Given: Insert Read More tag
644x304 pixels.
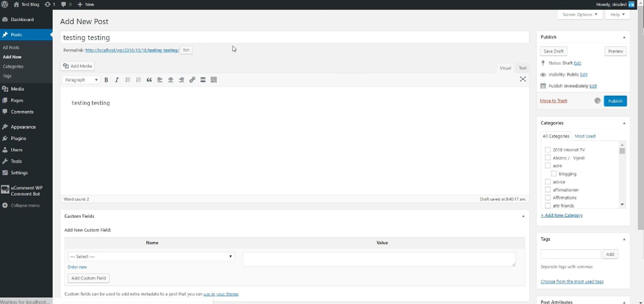Looking at the screenshot, I should (203, 80).
